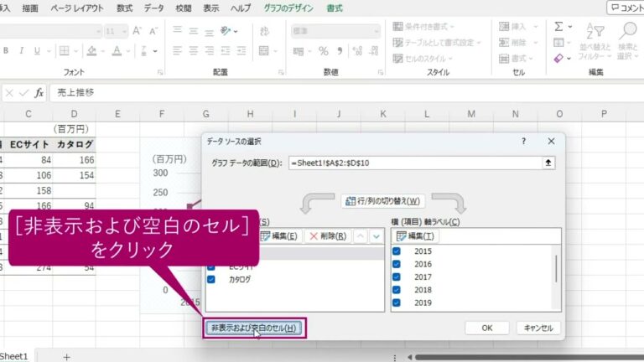644x362 pixels.
Task: Uncheck the 2017 axis label checkbox
Action: pyautogui.click(x=397, y=277)
